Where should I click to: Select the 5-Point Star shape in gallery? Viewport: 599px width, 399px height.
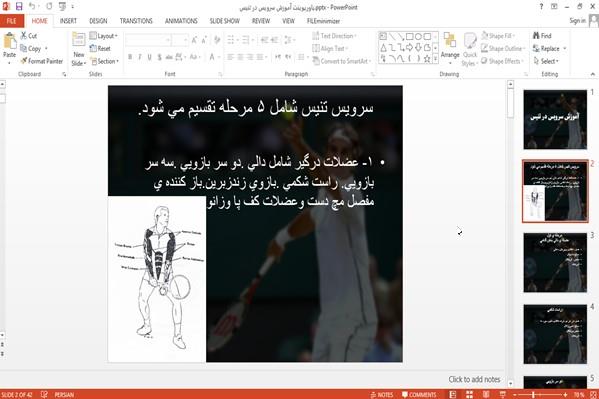(427, 58)
